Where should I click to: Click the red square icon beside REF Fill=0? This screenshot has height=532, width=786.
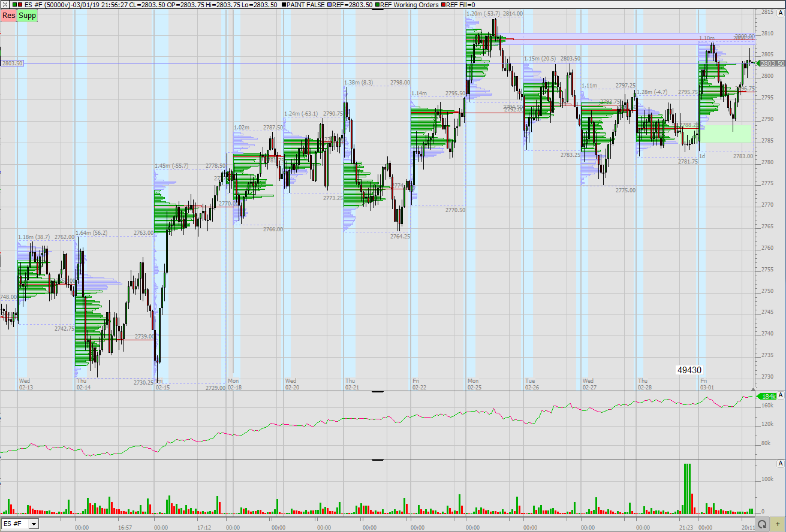point(443,5)
